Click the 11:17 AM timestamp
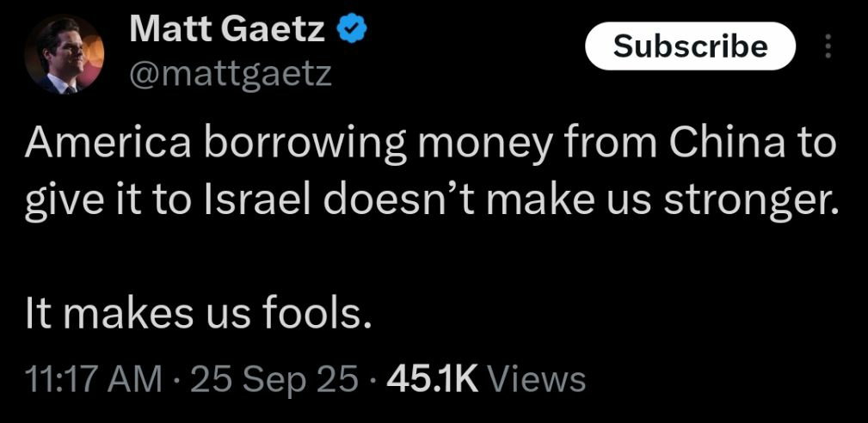This screenshot has height=423, width=868. coord(94,379)
